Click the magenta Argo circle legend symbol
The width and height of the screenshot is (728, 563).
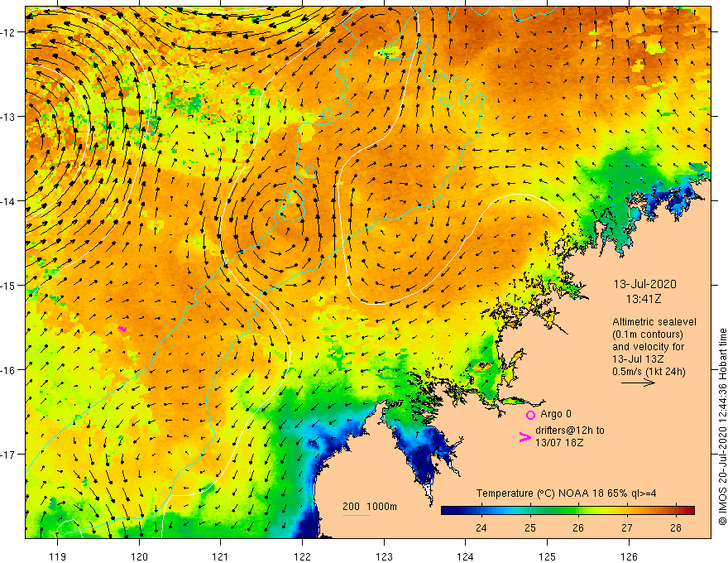pos(530,415)
